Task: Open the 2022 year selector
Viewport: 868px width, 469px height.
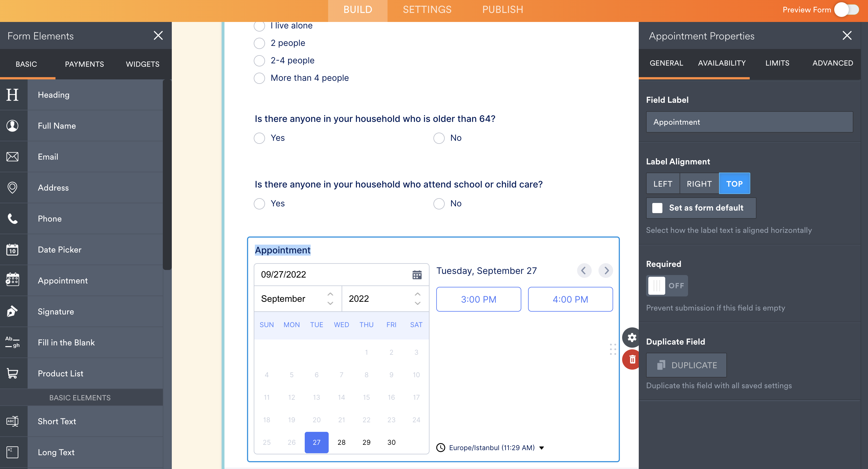Action: click(385, 299)
